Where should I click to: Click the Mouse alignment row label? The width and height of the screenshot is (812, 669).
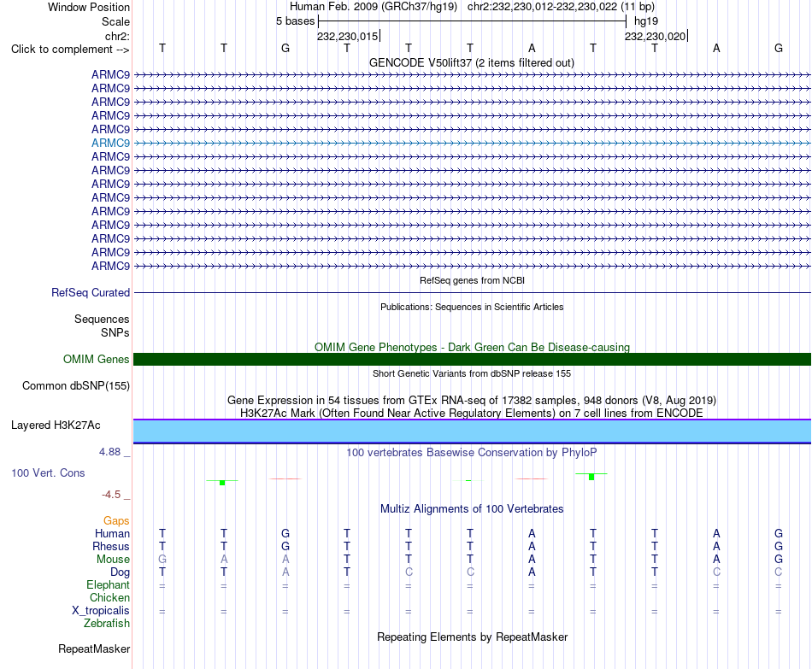point(113,560)
